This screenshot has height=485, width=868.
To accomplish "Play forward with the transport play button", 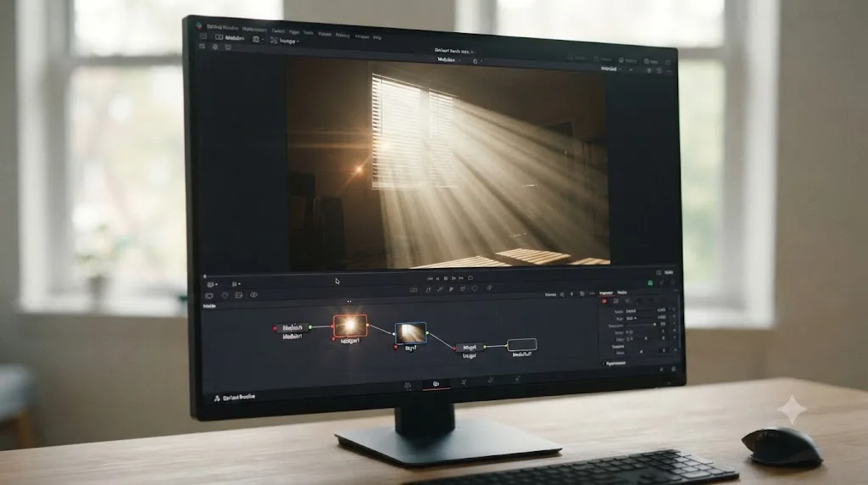I will pos(453,278).
